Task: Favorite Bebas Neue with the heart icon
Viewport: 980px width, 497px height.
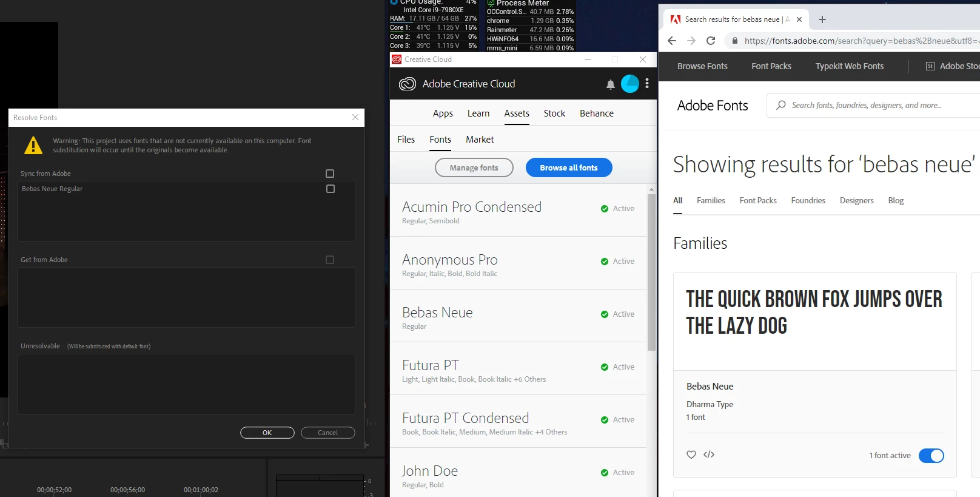Action: pyautogui.click(x=691, y=455)
